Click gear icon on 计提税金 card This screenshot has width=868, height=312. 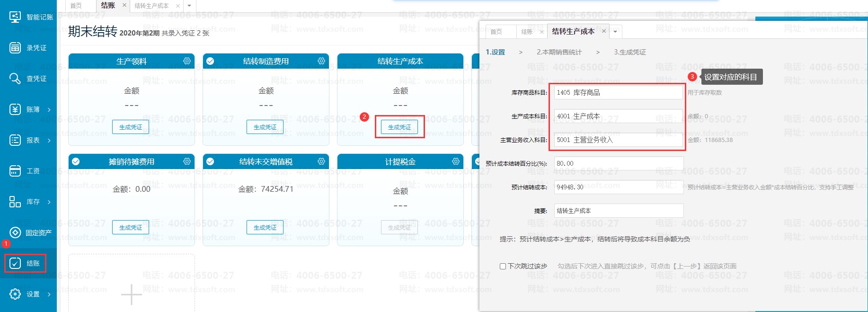[x=456, y=161]
